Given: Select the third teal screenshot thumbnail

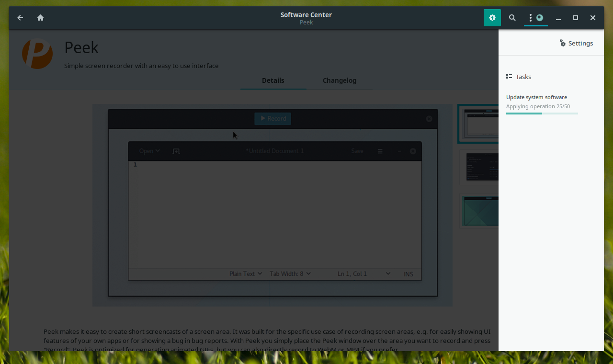Looking at the screenshot, I should click(x=479, y=211).
